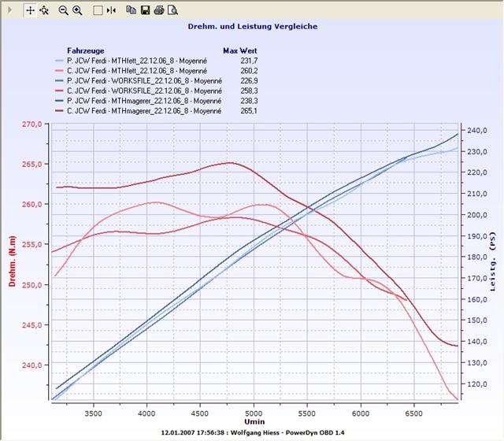The width and height of the screenshot is (504, 441).
Task: Click the chart title 'Drehm. und Leistung Vergleiche'
Action: (x=252, y=26)
